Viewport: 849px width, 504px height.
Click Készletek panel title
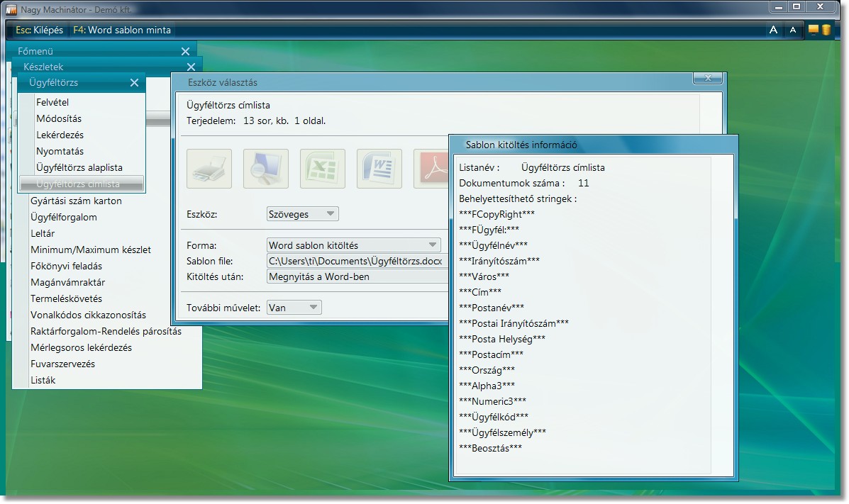43,67
